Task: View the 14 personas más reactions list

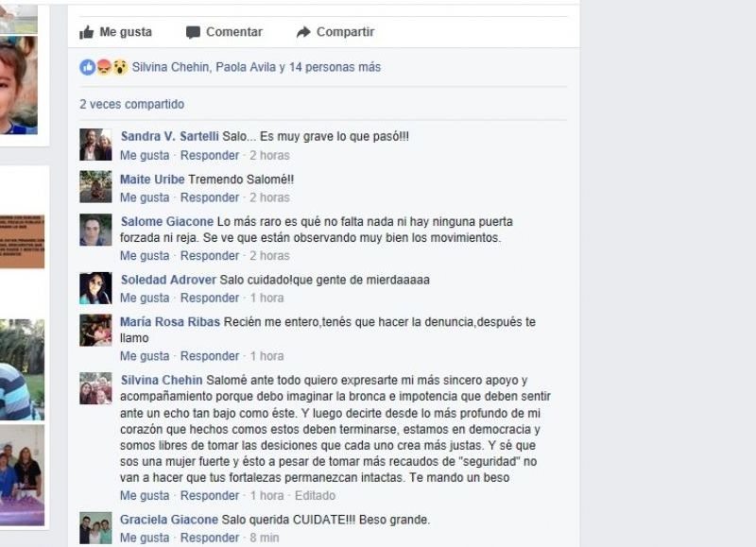Action: pos(335,67)
